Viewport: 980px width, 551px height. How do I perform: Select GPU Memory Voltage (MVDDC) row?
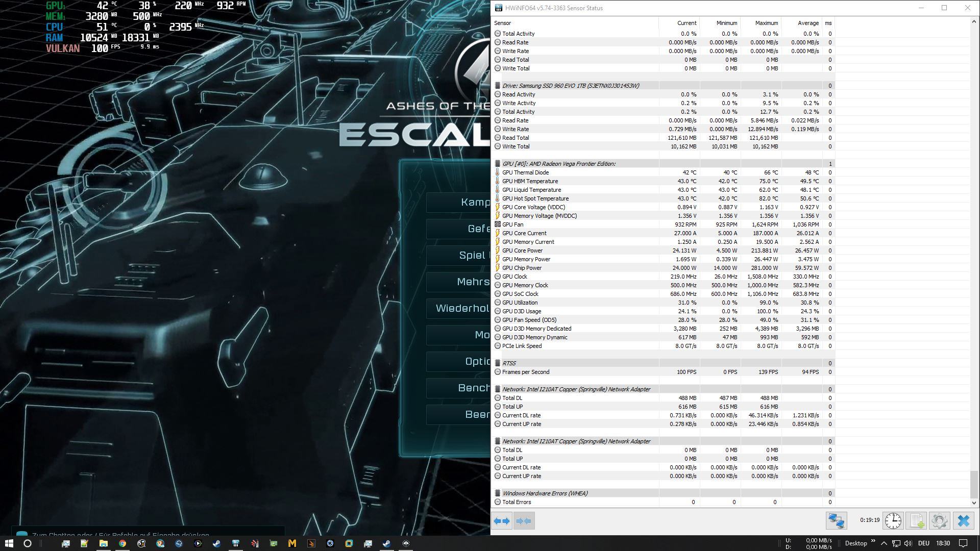pyautogui.click(x=664, y=216)
